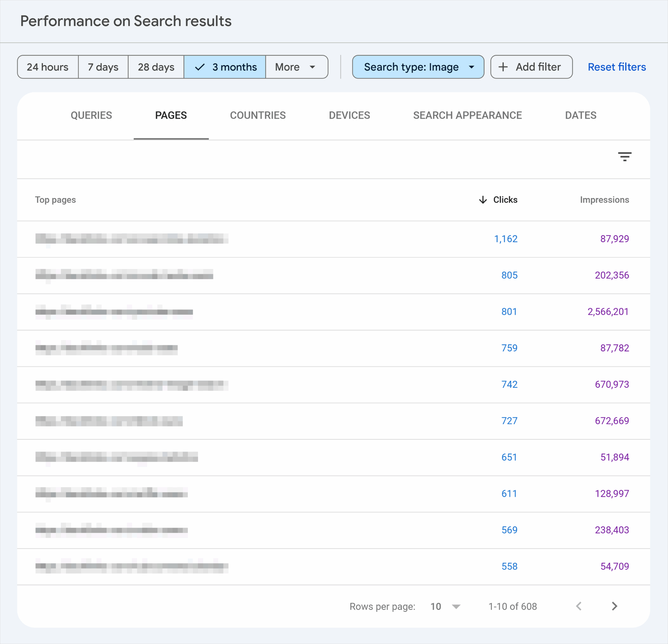Open the Search type: Image dropdown

pos(418,67)
